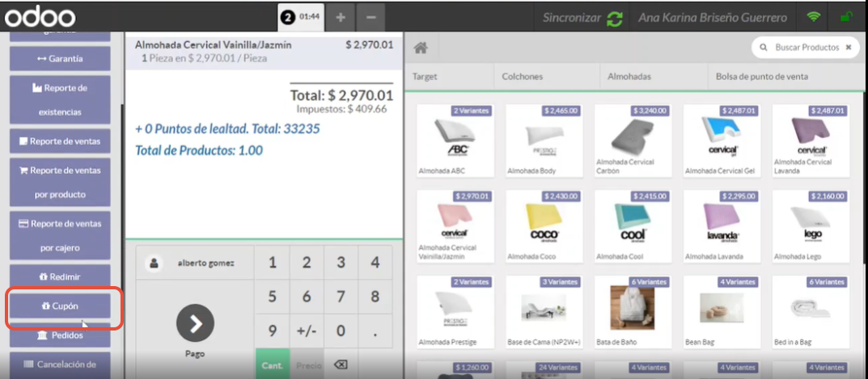Tap numpad key 1

272,263
